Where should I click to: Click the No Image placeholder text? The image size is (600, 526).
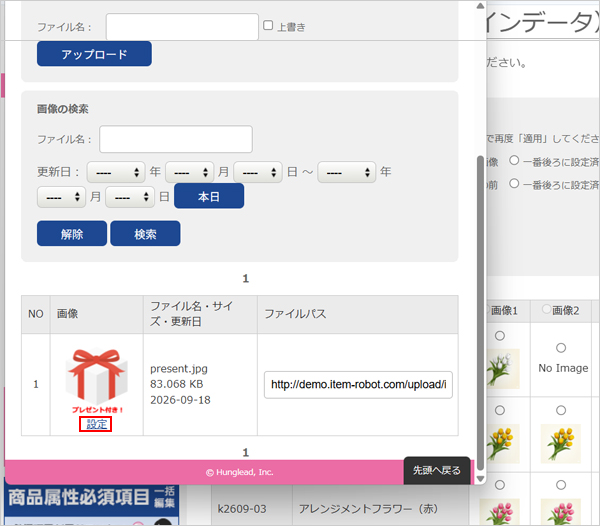(563, 368)
